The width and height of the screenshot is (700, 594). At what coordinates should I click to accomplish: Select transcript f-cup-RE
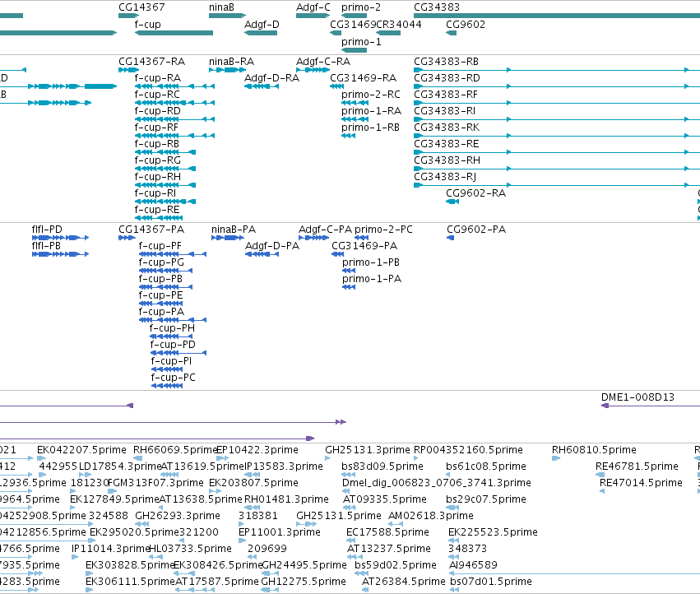point(157,210)
